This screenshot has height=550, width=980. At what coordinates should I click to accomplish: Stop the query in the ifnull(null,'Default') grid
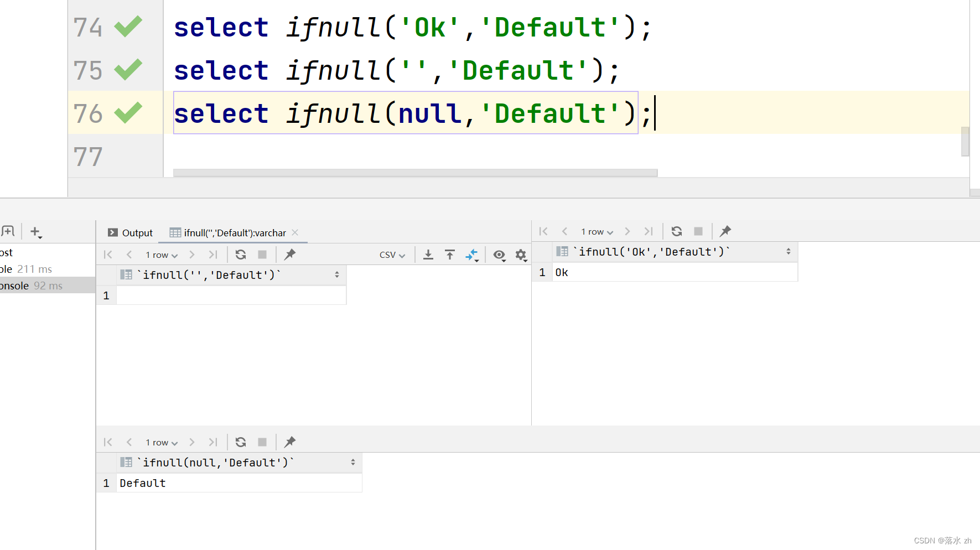pos(262,442)
